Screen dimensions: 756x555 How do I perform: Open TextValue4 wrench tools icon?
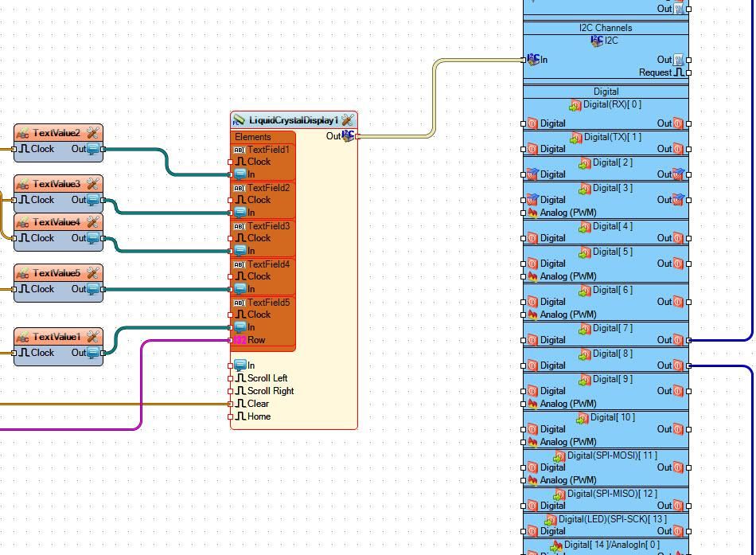coord(93,222)
